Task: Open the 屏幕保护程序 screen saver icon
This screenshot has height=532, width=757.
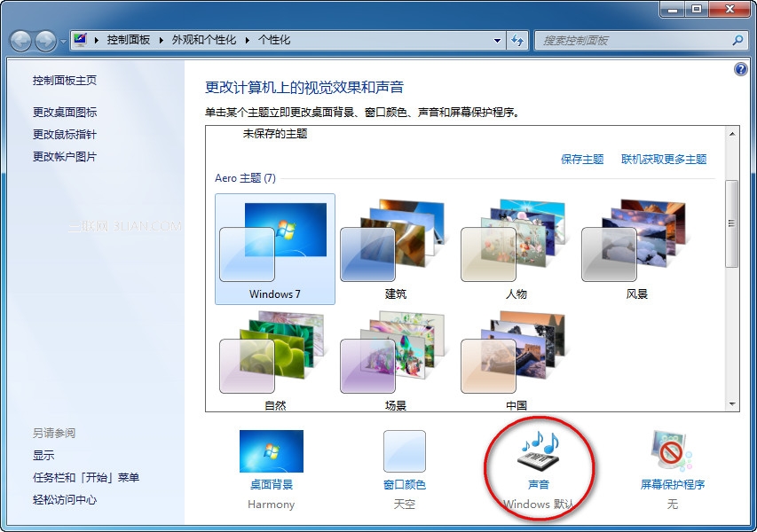Action: (672, 453)
